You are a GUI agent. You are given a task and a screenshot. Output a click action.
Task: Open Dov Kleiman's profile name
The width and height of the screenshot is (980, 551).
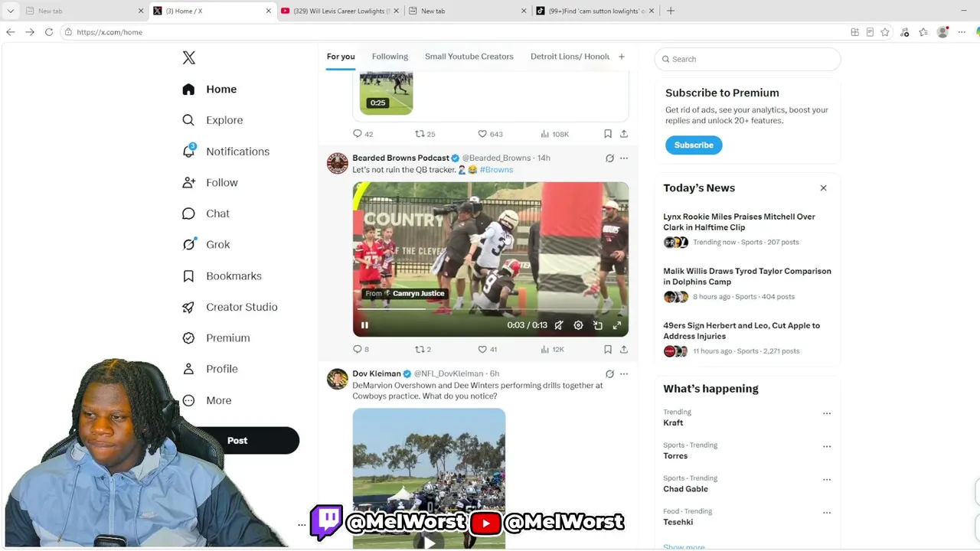377,374
